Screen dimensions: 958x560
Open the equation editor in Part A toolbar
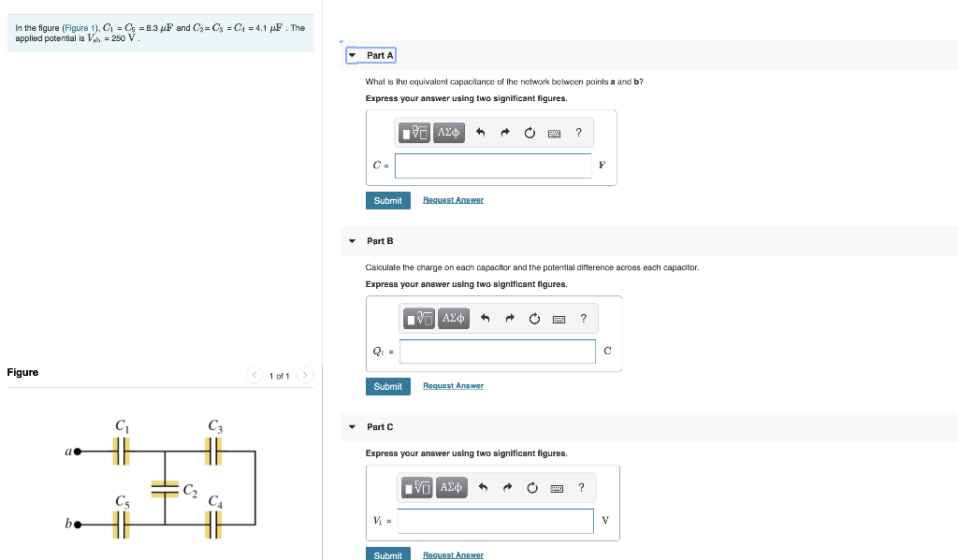pyautogui.click(x=414, y=132)
